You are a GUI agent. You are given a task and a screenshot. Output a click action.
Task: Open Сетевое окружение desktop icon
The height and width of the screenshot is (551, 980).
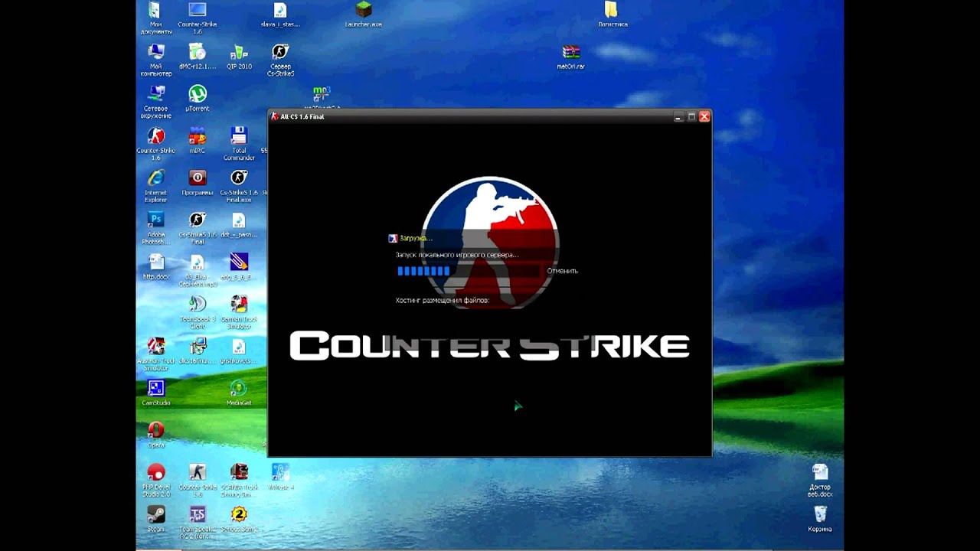point(155,102)
